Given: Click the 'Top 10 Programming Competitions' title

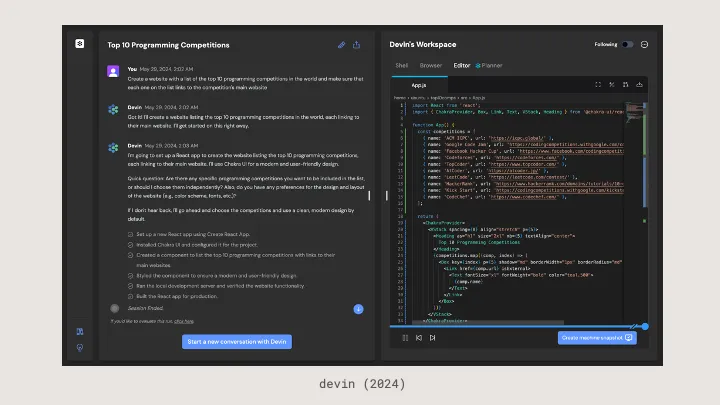Looking at the screenshot, I should click(168, 45).
